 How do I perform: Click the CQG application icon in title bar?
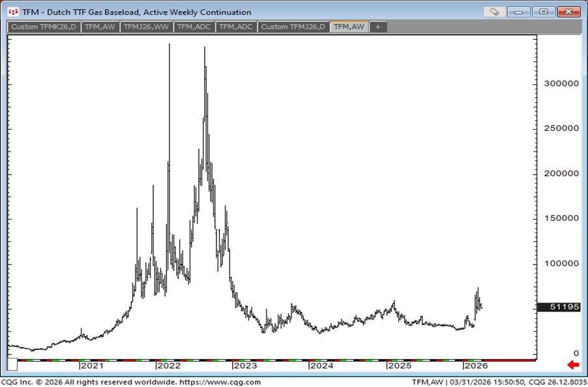[12, 12]
